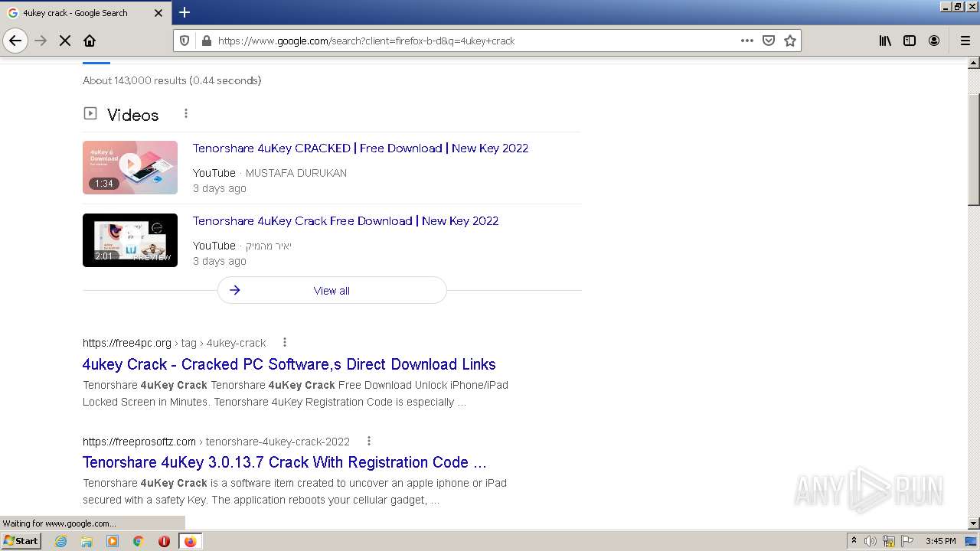Open a new tab with plus button
The width and height of the screenshot is (980, 551).
point(185,12)
